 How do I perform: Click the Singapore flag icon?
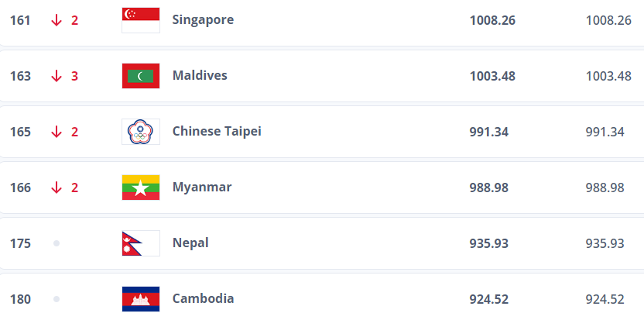(141, 20)
